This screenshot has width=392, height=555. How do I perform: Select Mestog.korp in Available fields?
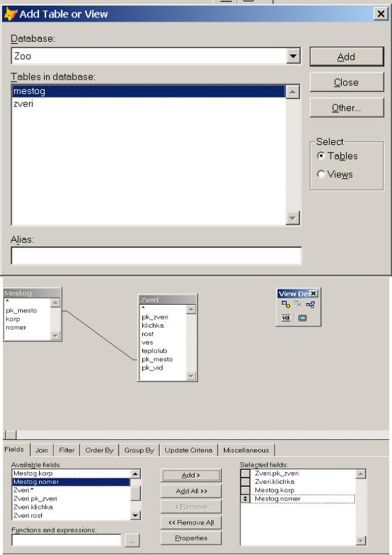coord(71,473)
